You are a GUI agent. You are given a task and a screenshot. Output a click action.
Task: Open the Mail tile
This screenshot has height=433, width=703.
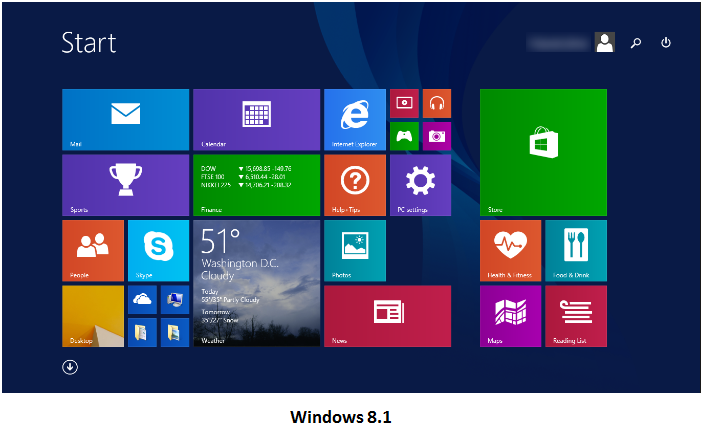pyautogui.click(x=126, y=120)
